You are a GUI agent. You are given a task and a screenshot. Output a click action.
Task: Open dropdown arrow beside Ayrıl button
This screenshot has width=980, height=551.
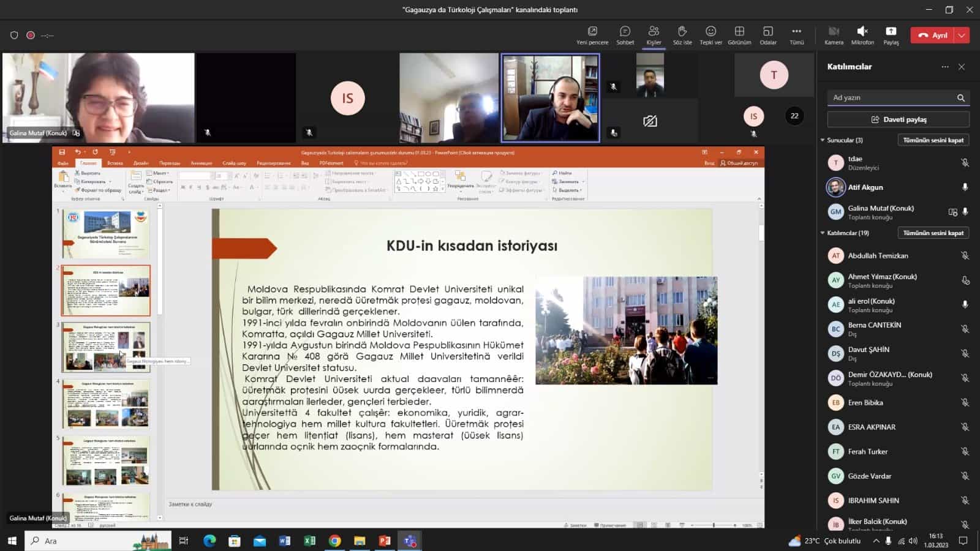point(962,36)
